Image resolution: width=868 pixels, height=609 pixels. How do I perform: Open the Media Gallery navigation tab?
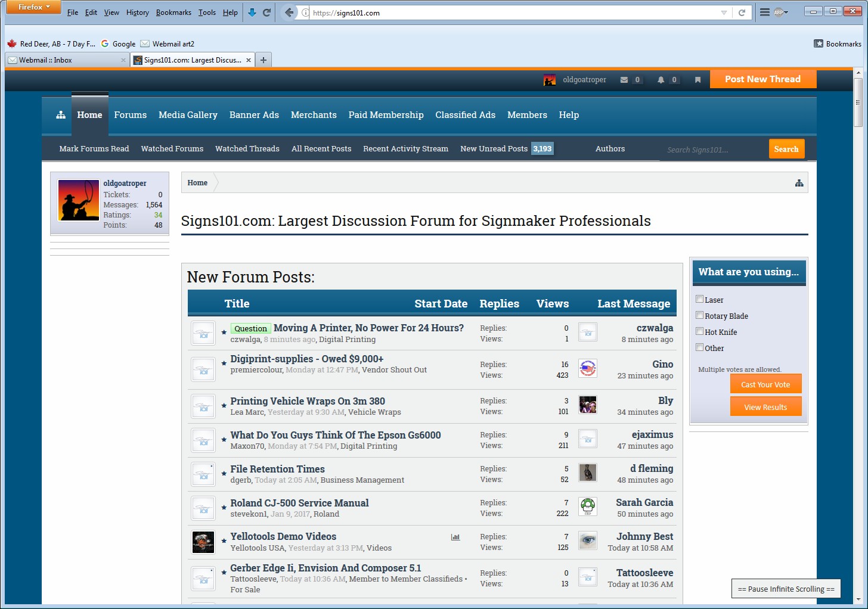188,115
